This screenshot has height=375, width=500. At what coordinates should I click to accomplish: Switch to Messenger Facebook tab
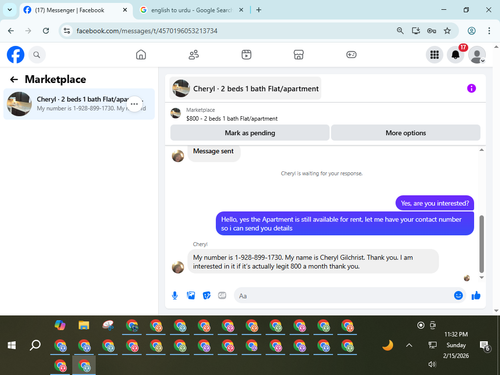click(75, 10)
